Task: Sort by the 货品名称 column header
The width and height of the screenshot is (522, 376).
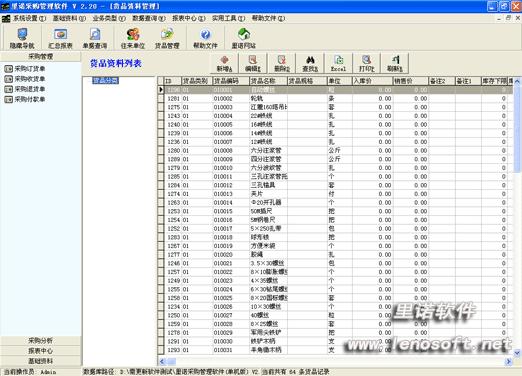Action: [268, 81]
